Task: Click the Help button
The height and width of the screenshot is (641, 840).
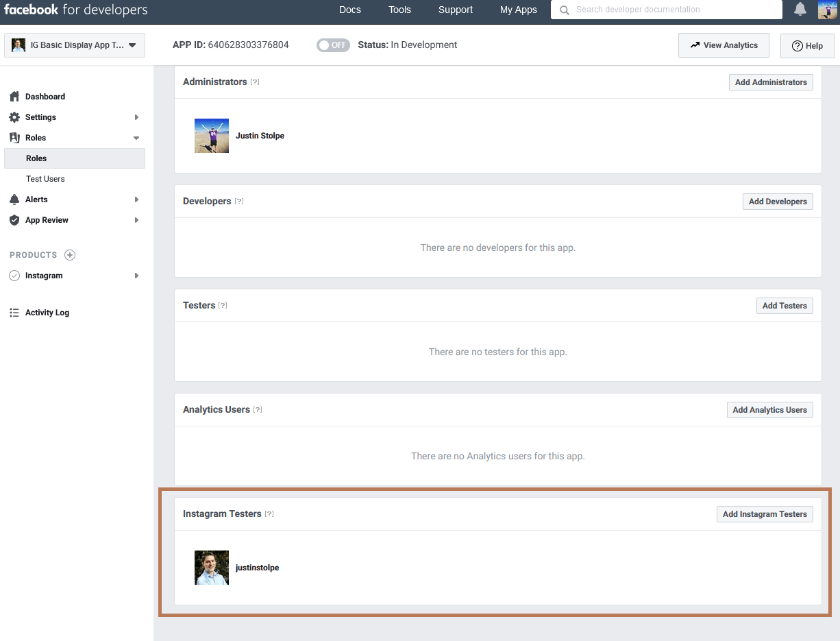Action: pyautogui.click(x=807, y=46)
